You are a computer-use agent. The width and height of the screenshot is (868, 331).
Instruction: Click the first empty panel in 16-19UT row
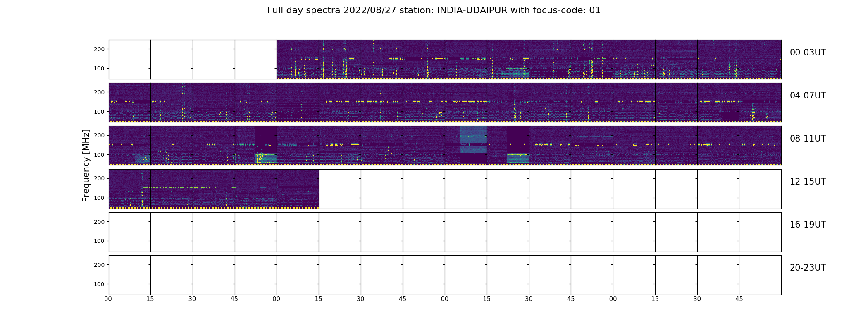point(130,232)
